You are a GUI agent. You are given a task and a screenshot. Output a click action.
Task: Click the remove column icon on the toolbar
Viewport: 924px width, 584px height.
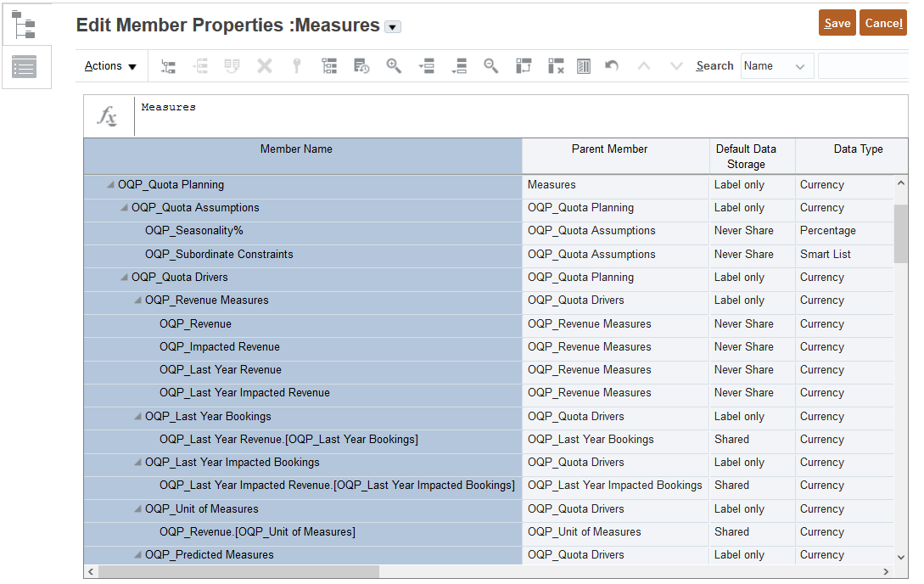click(x=556, y=65)
